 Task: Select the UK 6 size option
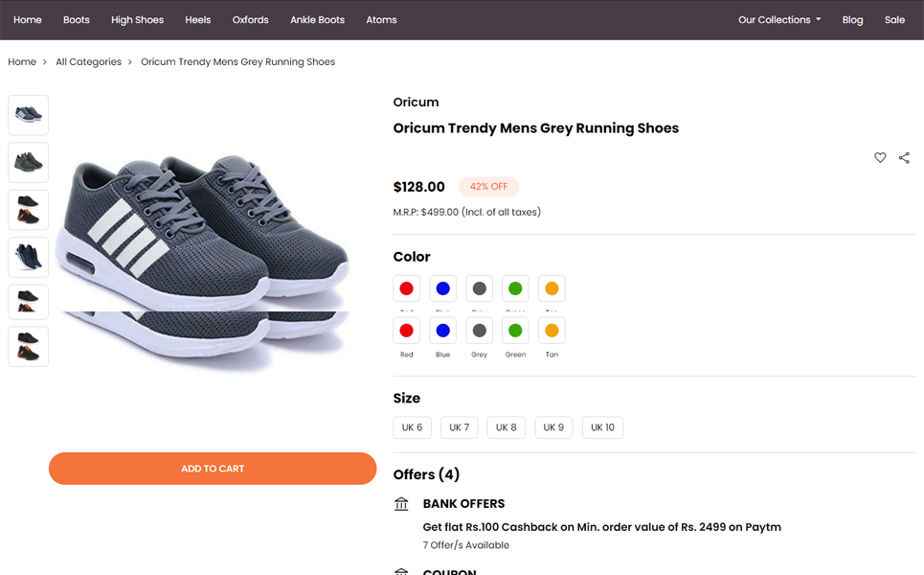pos(412,427)
